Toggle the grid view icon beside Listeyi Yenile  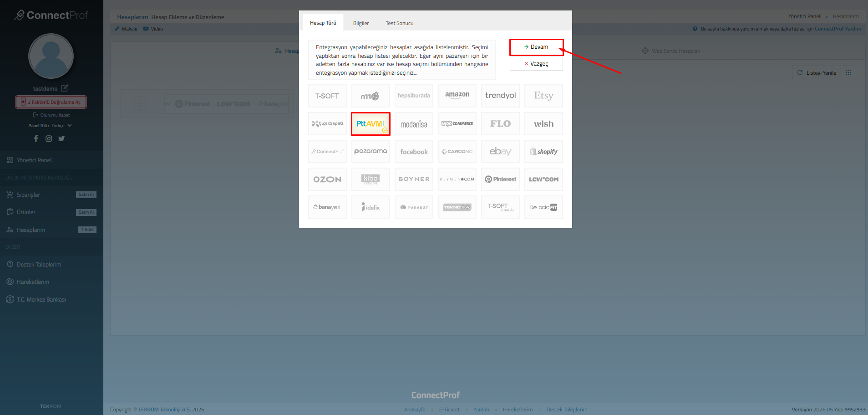coord(848,73)
